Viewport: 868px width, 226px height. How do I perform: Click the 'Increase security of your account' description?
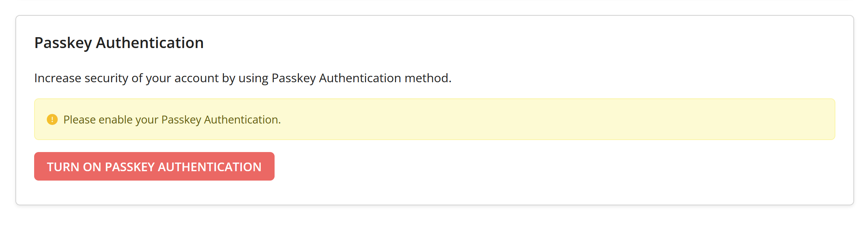click(x=243, y=78)
